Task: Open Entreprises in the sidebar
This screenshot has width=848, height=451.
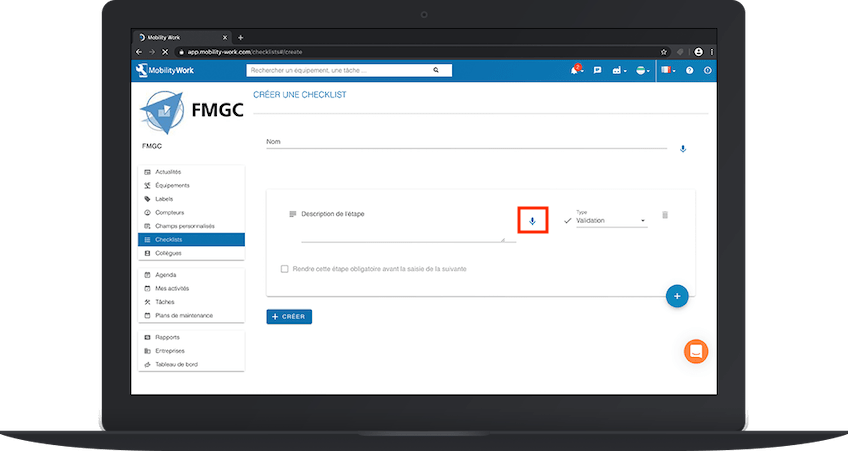Action: click(x=191, y=350)
